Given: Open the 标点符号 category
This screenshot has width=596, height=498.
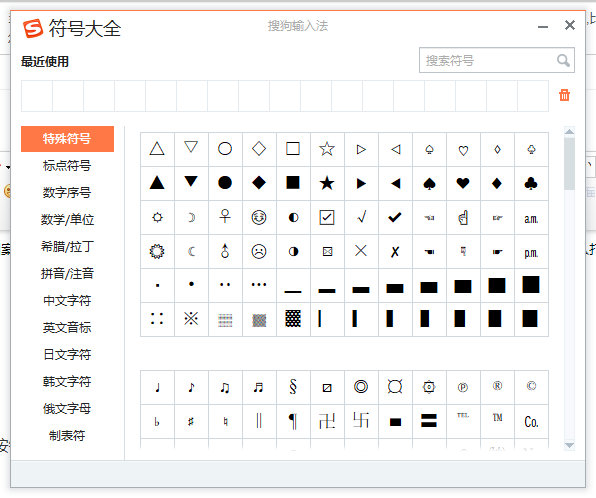Looking at the screenshot, I should click(67, 166).
